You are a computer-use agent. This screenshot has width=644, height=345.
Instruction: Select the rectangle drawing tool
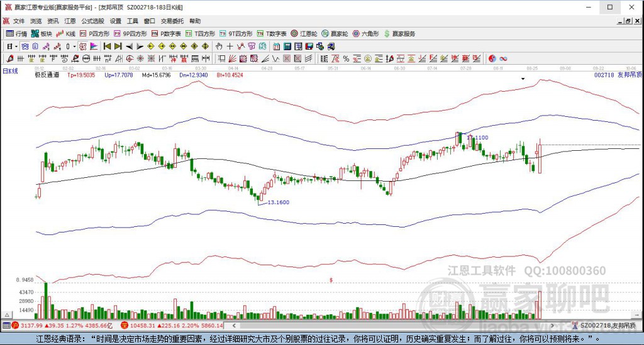click(x=222, y=58)
